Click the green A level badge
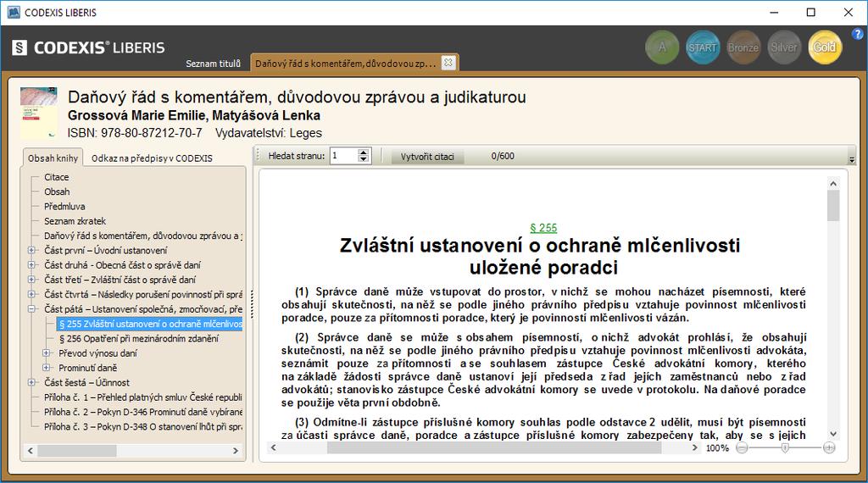The width and height of the screenshot is (868, 483). coord(662,47)
